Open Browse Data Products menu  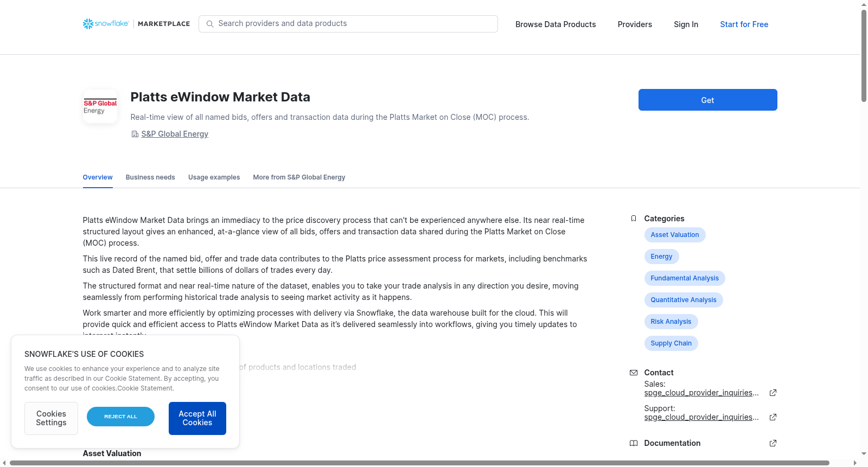[556, 24]
